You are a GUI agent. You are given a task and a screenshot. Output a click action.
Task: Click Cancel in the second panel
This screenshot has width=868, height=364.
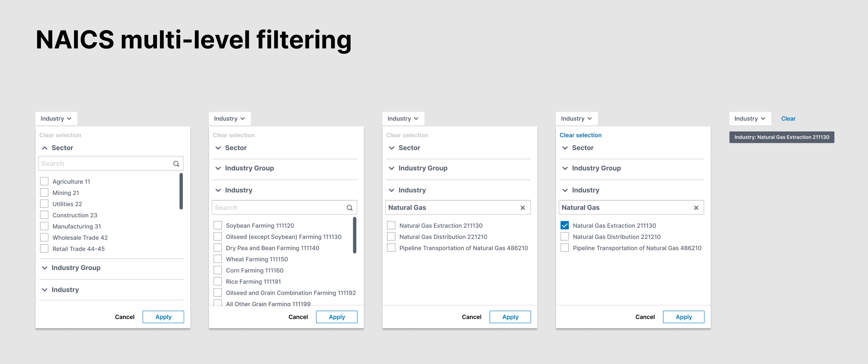[298, 317]
